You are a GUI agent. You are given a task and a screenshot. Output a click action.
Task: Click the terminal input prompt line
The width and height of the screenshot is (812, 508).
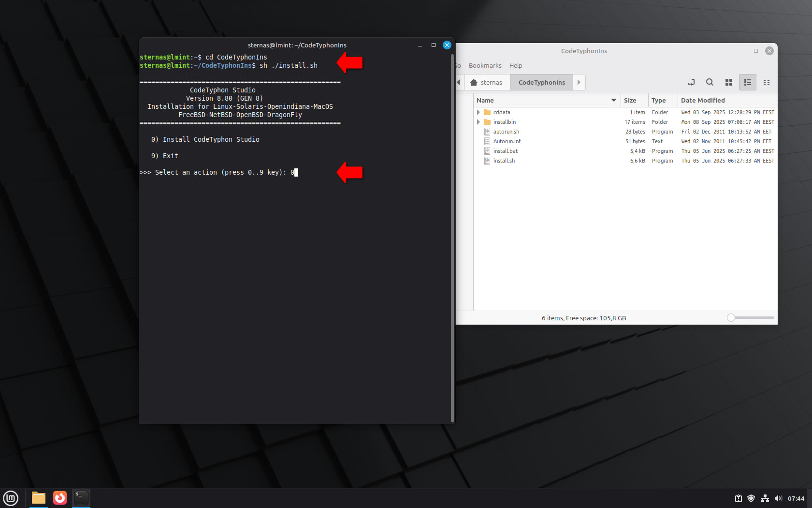219,172
